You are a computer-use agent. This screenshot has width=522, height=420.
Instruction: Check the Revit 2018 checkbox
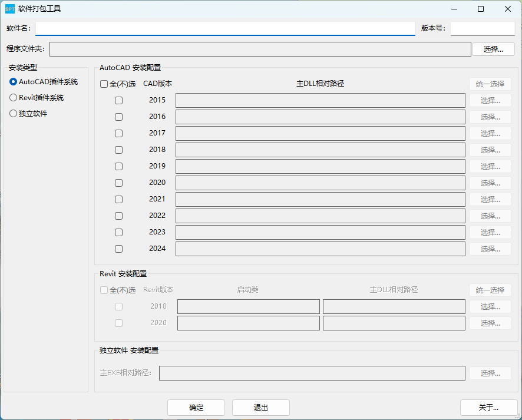tap(118, 306)
